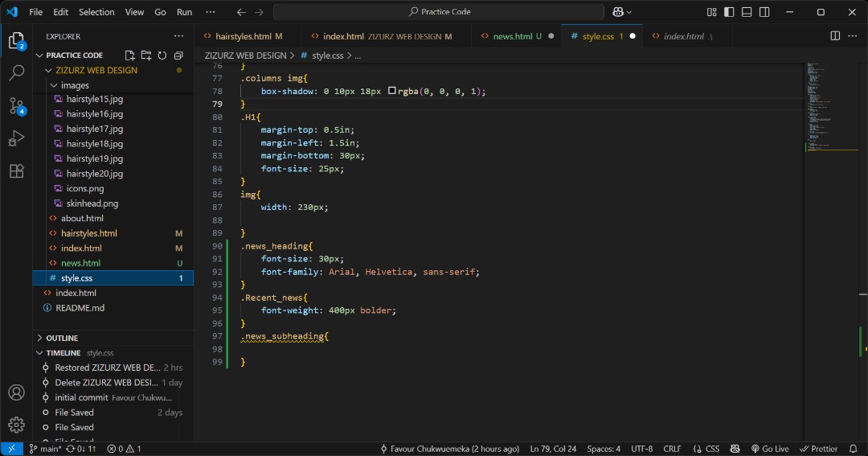Open the View menu
Screen dimensions: 868x456
point(134,11)
